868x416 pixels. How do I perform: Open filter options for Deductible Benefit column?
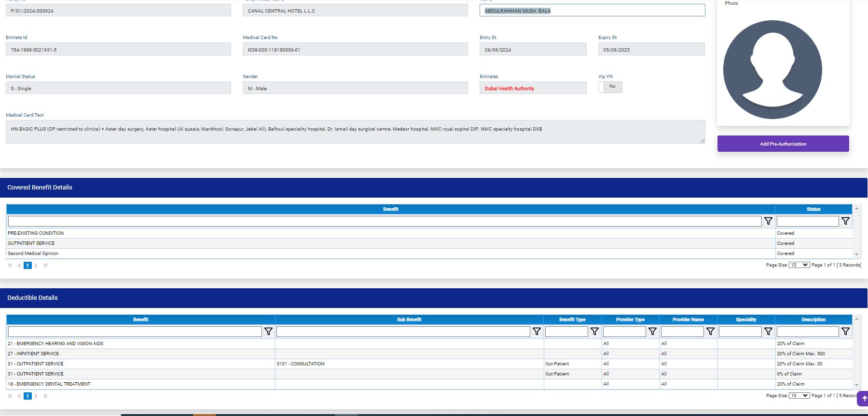[x=268, y=332]
